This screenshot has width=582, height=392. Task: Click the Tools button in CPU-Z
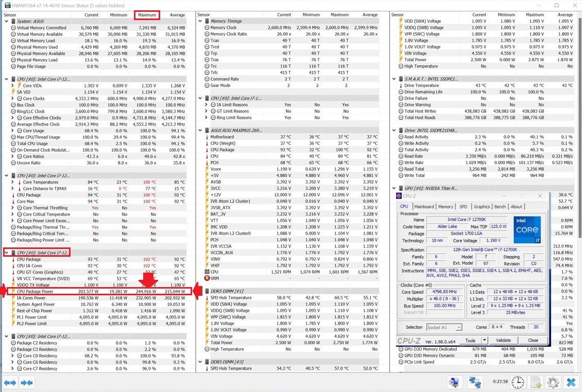470,340
